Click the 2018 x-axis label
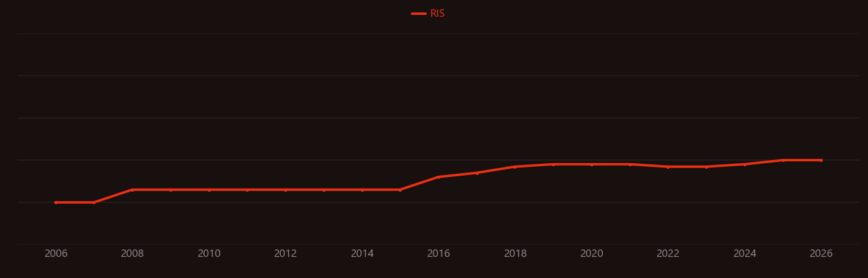Viewport: 868px width, 278px height. pos(515,254)
